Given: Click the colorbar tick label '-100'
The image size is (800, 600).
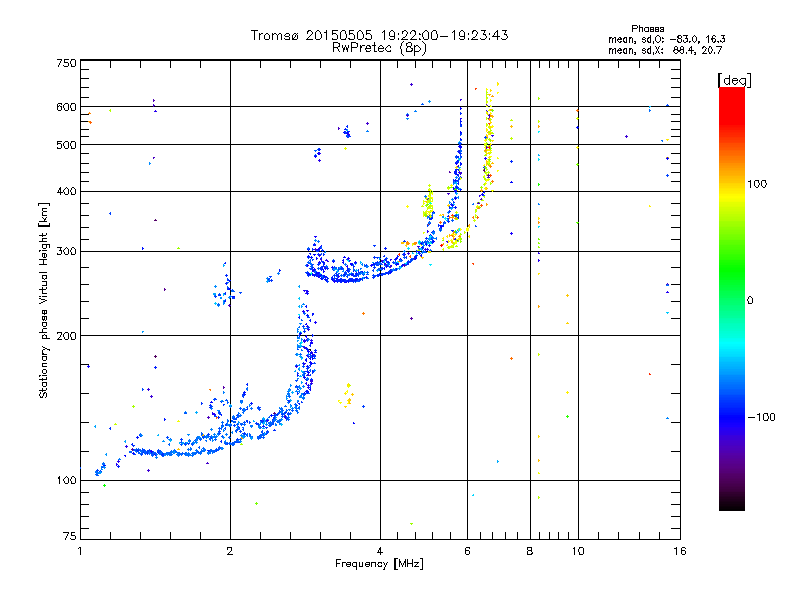Looking at the screenshot, I should point(761,417).
